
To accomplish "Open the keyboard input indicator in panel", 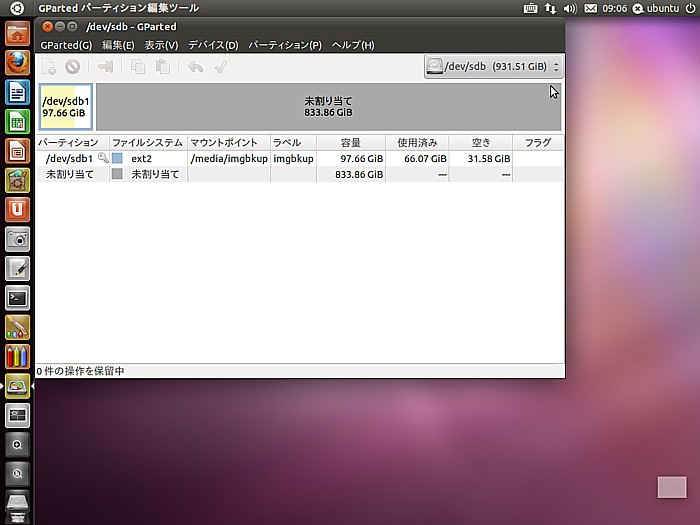I will click(x=530, y=8).
